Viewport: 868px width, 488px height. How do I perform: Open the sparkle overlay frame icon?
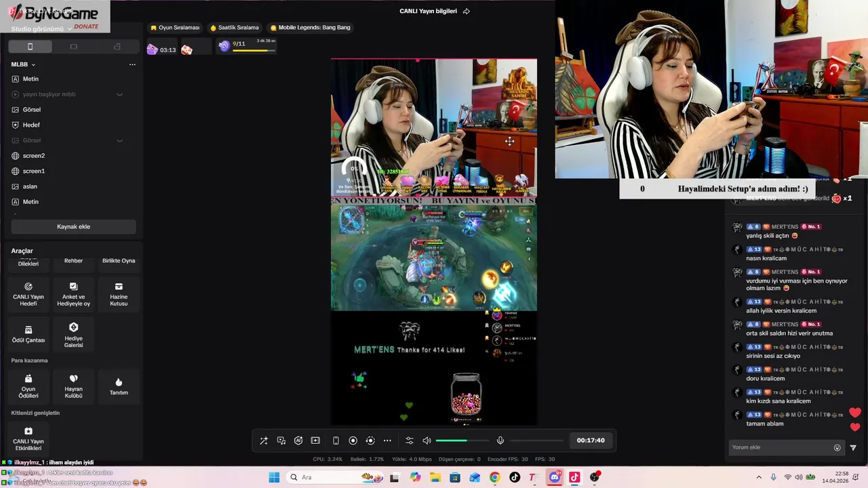pyautogui.click(x=315, y=441)
